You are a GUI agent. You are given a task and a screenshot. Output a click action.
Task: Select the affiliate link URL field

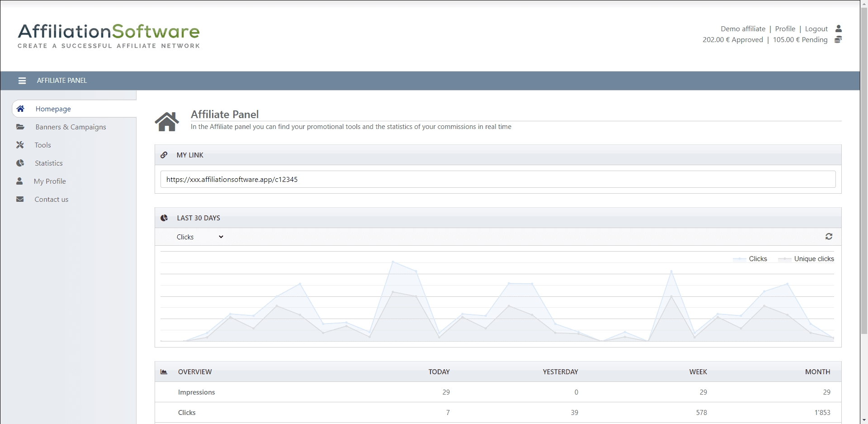coord(407,179)
